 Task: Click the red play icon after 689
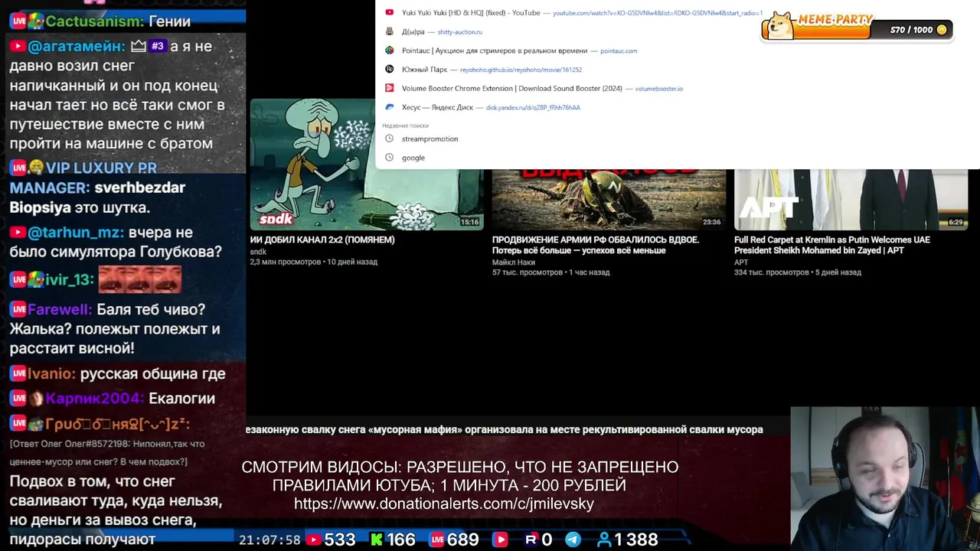[500, 540]
